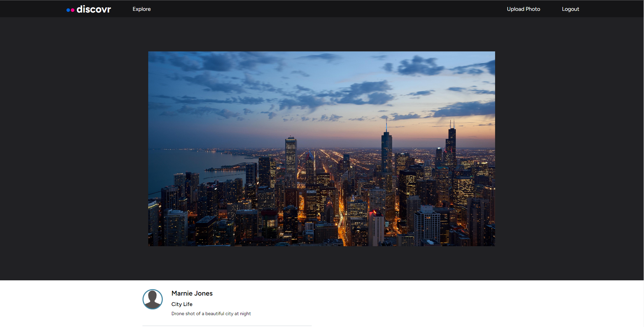Image resolution: width=644 pixels, height=327 pixels.
Task: Open Upload Photo to share an image
Action: click(523, 9)
